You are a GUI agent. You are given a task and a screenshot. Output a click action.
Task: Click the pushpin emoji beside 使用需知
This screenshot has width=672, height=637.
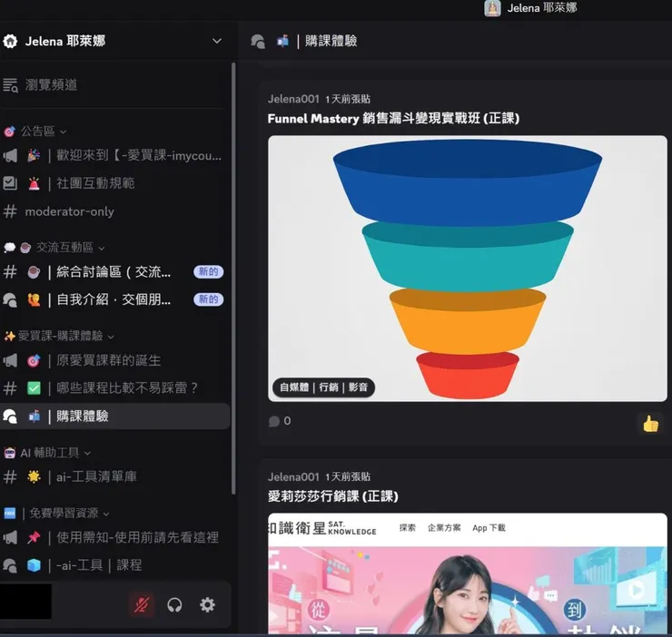[x=34, y=537]
